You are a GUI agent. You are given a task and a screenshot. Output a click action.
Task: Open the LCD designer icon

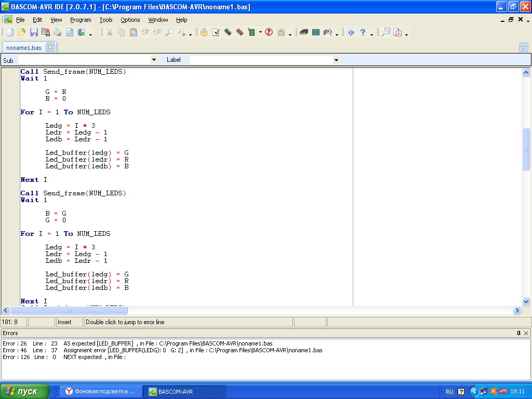(x=316, y=32)
